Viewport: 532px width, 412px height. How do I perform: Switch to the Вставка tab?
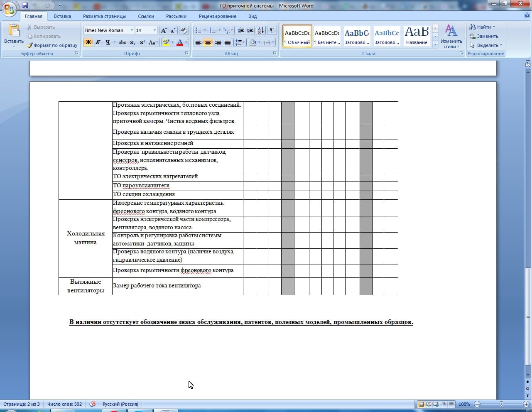[62, 16]
